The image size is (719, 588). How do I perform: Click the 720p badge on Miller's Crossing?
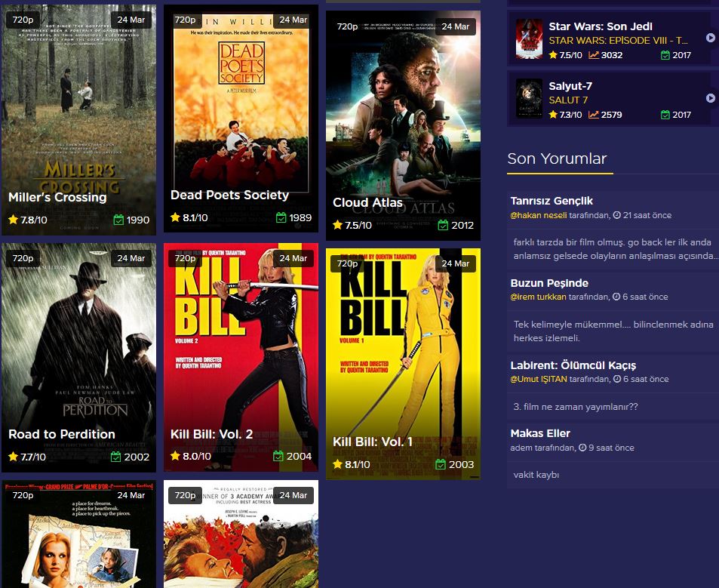tap(23, 20)
